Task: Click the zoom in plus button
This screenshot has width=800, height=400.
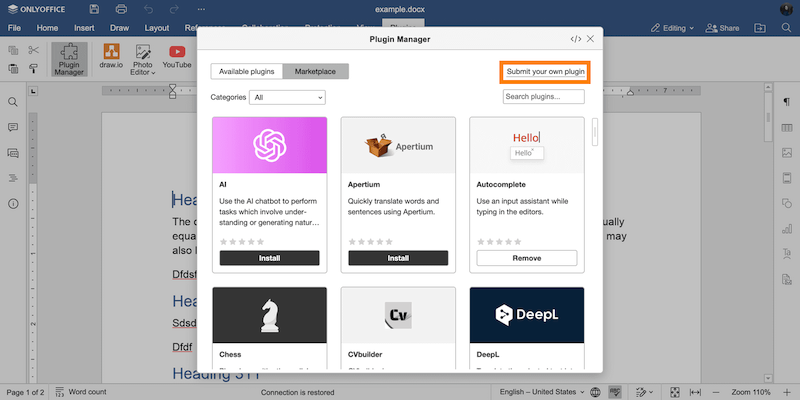Action: (x=787, y=392)
